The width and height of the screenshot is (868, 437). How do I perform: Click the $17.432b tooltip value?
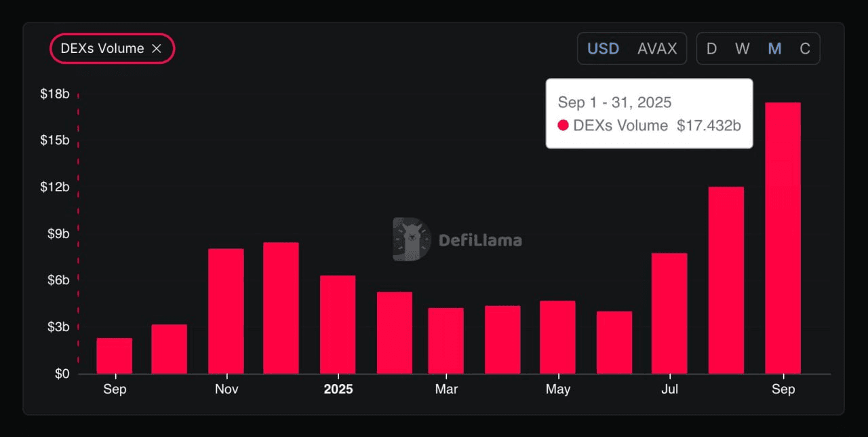point(709,126)
